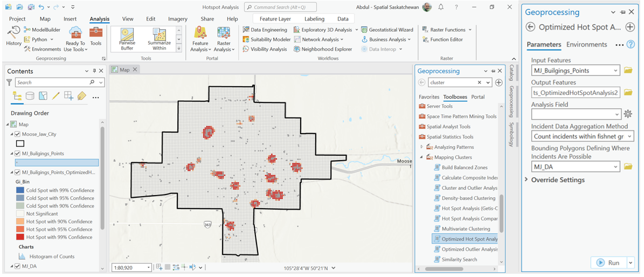Toggle Moose_Jaw_City layer visibility
The image size is (644, 277).
pyautogui.click(x=18, y=134)
